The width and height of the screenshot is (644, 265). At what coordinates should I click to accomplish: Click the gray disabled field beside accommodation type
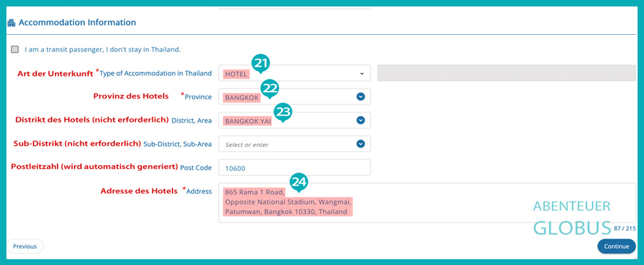(506, 73)
